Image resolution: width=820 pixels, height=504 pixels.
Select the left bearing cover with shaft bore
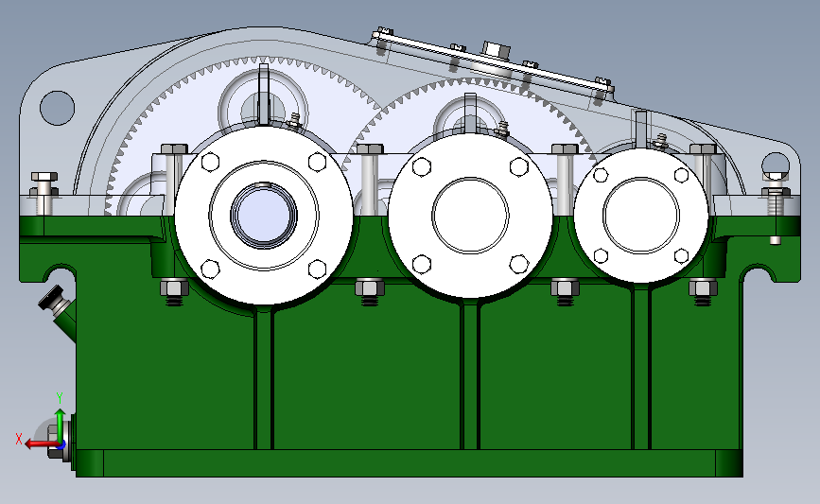264,215
